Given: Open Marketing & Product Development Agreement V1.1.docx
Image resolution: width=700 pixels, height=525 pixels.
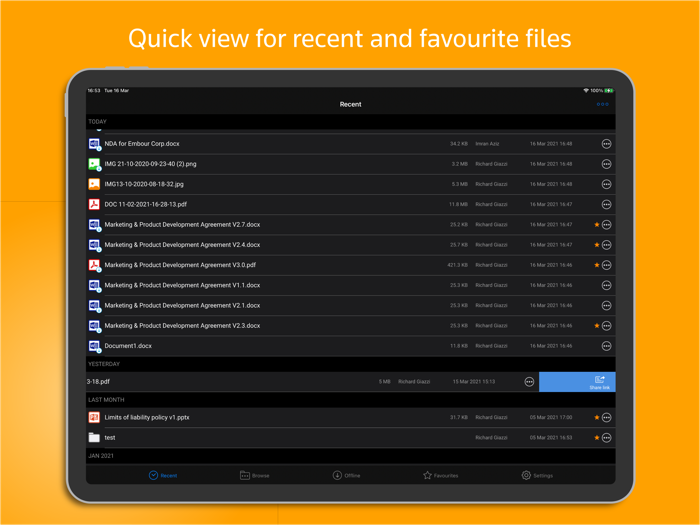Looking at the screenshot, I should click(182, 285).
